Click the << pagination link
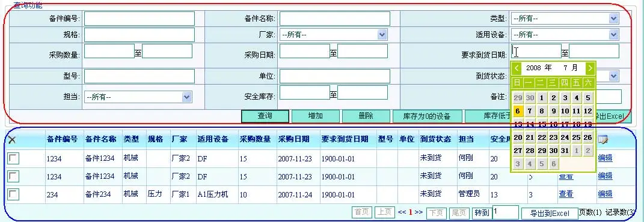The width and height of the screenshot is (644, 222). (x=402, y=212)
